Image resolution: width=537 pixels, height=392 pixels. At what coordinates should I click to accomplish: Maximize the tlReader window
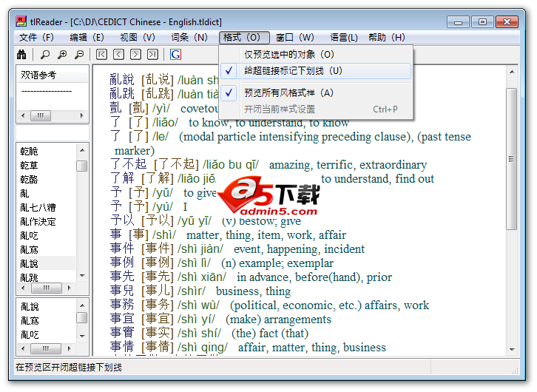482,22
